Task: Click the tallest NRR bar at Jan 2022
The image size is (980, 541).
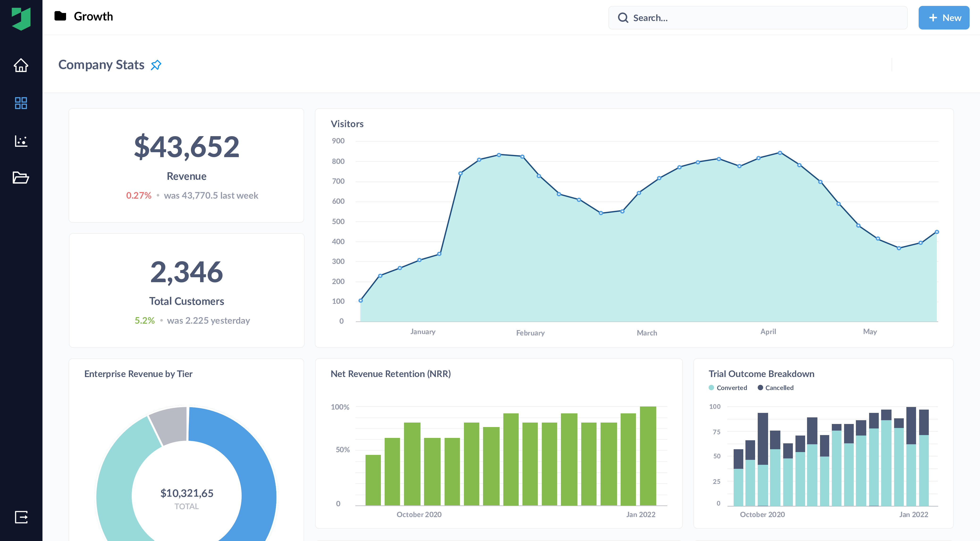Action: (x=648, y=457)
